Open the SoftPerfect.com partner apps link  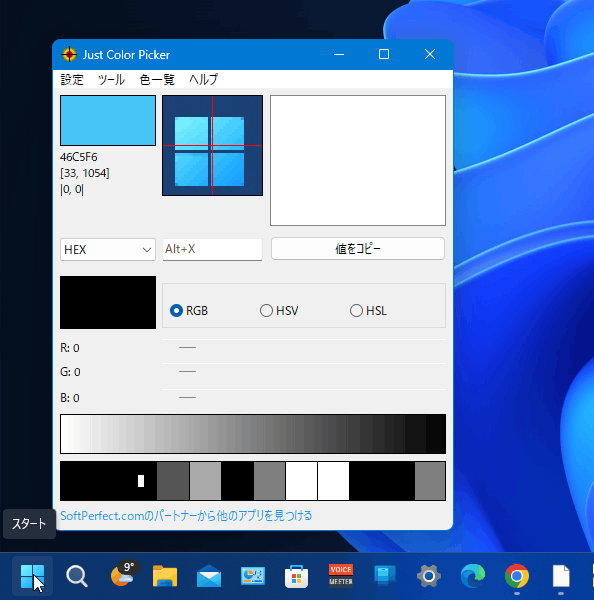pos(186,516)
